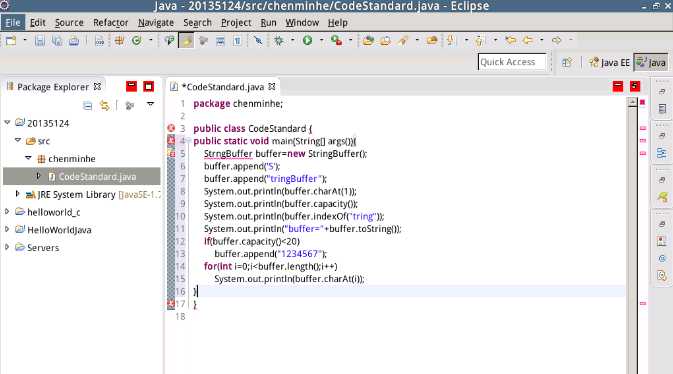Screen dimensions: 673x374
Task: Click the Previous Annotation toolbar icon
Action: point(479,41)
